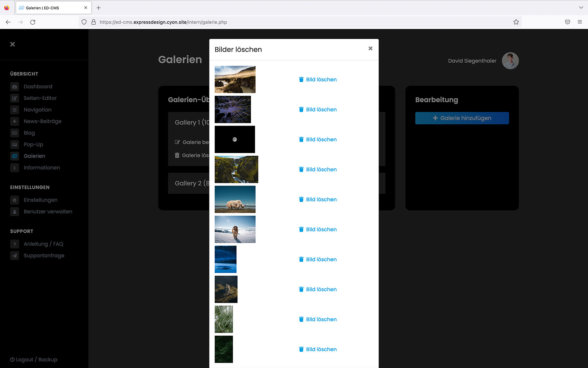
Task: Click trash icon next to canyon river photo
Action: tap(301, 170)
